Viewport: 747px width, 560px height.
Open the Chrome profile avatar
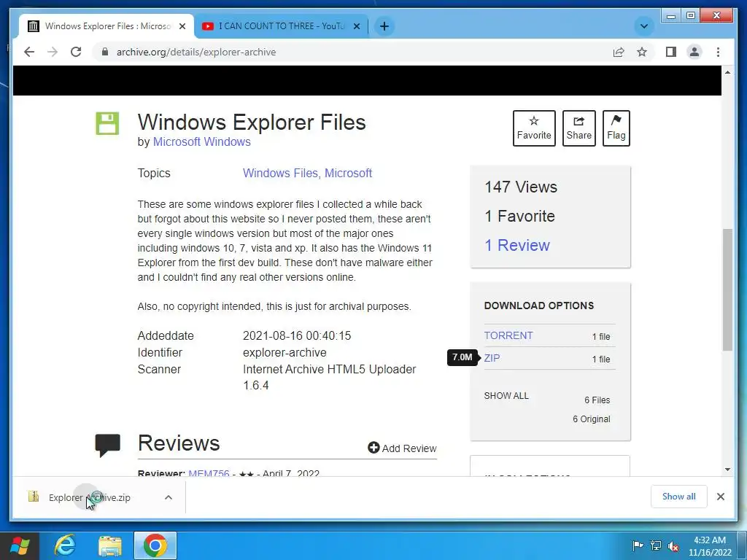[694, 52]
